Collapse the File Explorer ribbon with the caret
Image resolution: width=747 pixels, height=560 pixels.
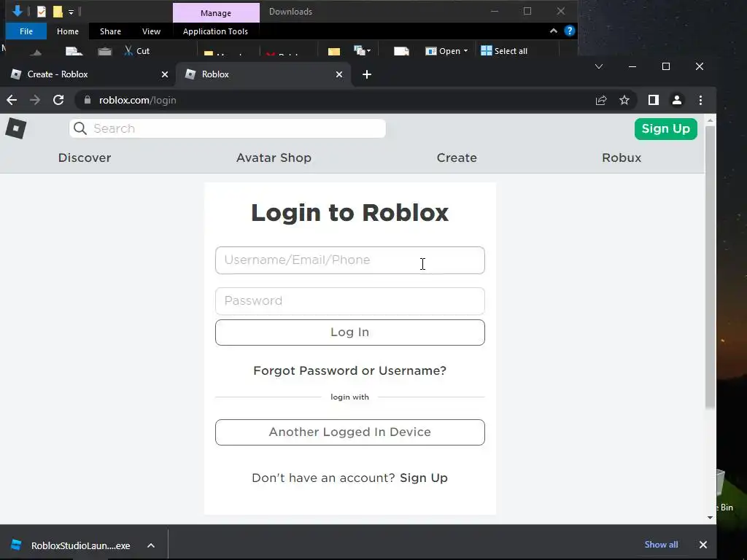pyautogui.click(x=554, y=31)
